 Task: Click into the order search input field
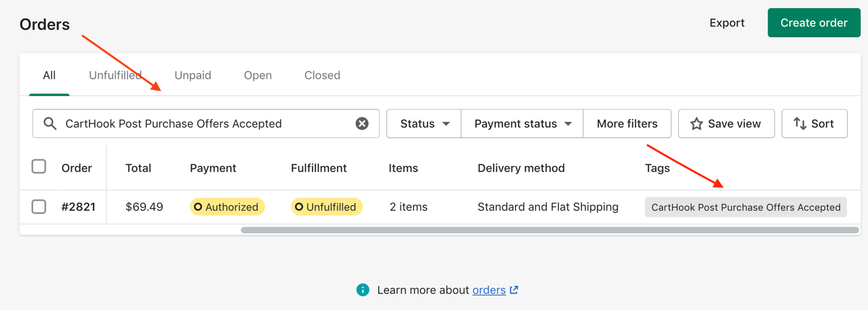(x=203, y=124)
